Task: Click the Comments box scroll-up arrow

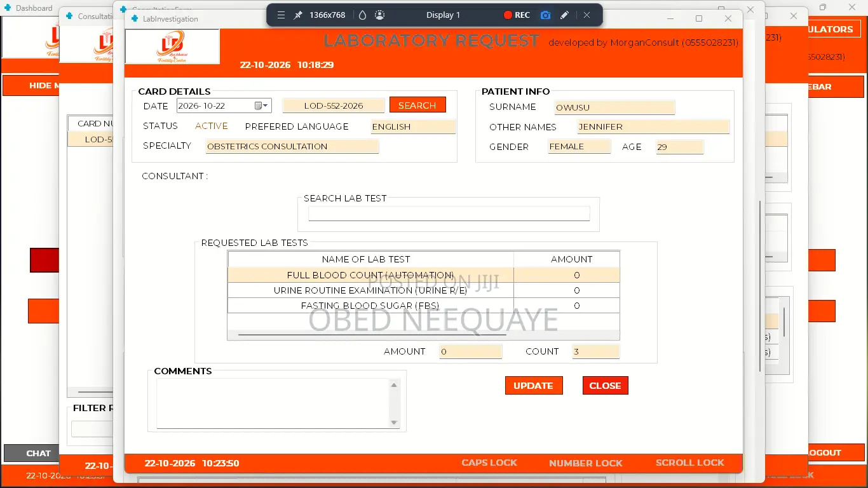Action: click(394, 385)
